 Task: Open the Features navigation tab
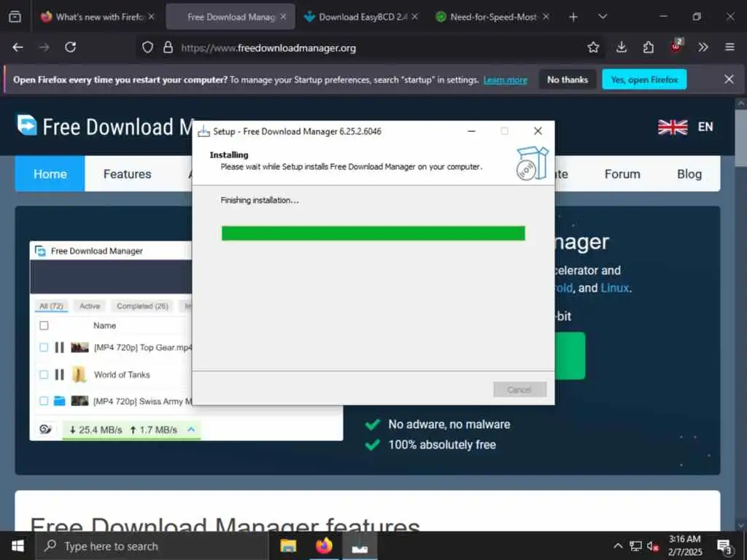pyautogui.click(x=127, y=174)
